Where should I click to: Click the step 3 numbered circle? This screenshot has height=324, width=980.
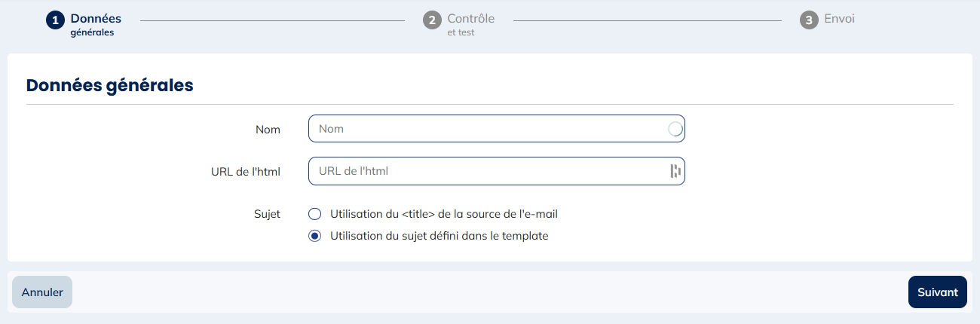(809, 20)
